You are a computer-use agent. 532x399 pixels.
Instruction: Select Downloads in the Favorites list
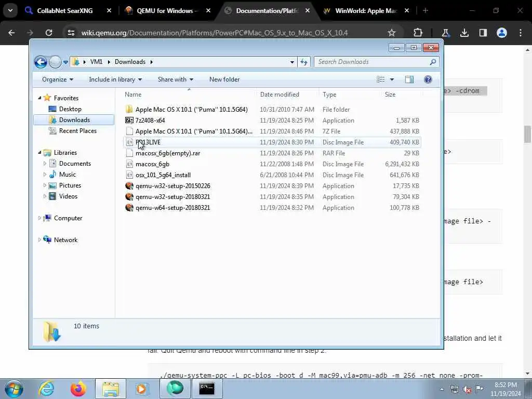tap(74, 120)
